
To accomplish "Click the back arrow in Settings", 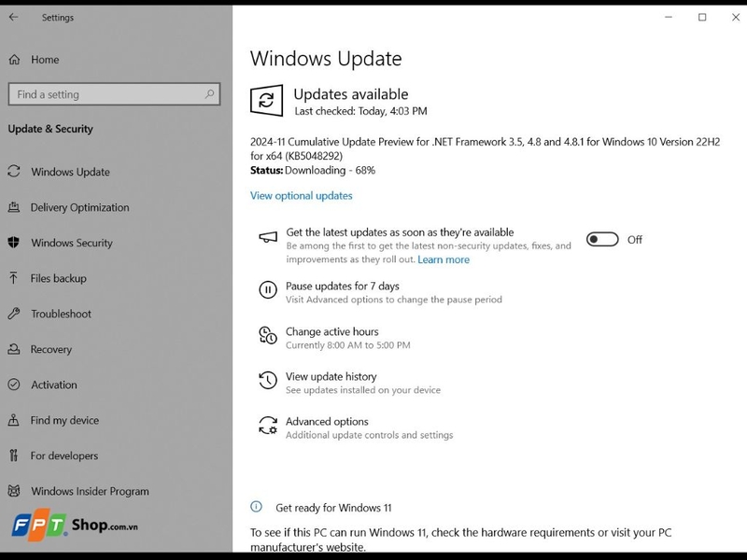I will click(x=13, y=17).
